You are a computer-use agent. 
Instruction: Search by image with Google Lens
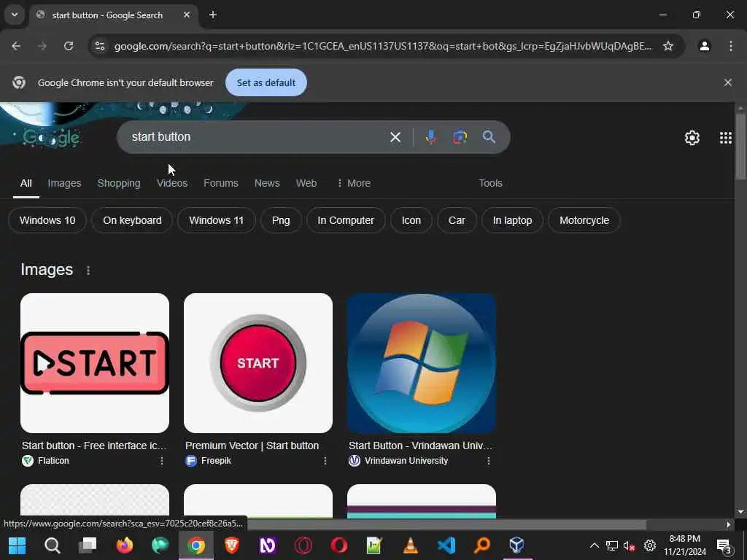[x=460, y=137]
